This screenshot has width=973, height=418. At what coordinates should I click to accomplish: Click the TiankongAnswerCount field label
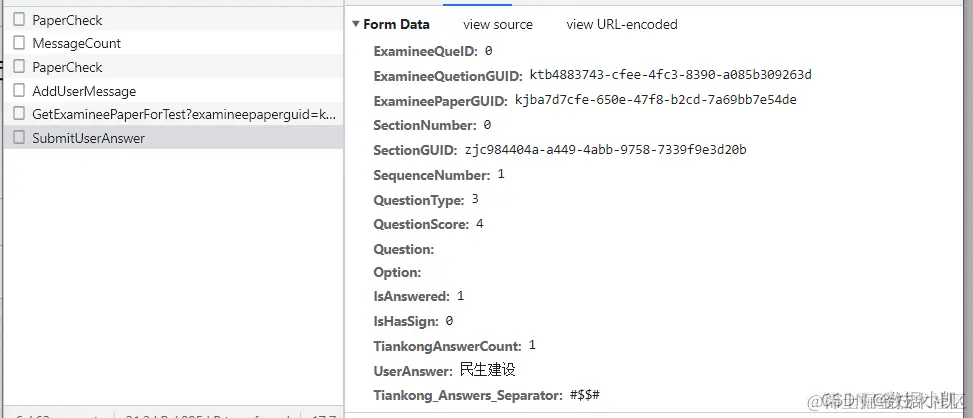coord(447,346)
